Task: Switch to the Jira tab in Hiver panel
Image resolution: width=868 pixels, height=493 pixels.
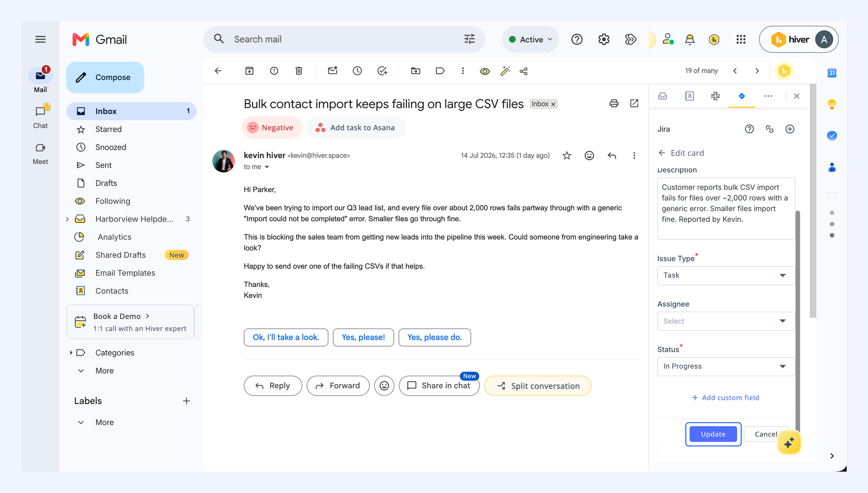Action: pos(741,96)
